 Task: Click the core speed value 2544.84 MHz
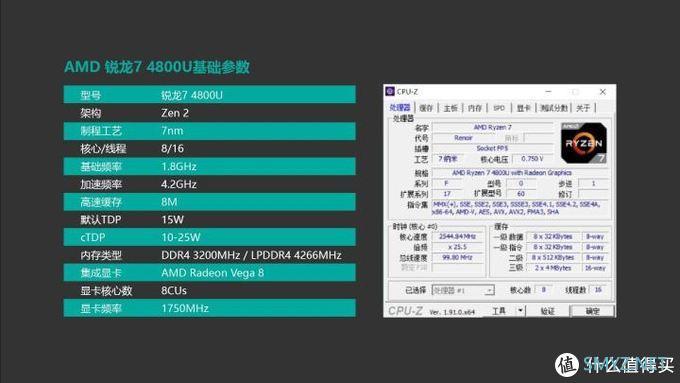pyautogui.click(x=458, y=236)
